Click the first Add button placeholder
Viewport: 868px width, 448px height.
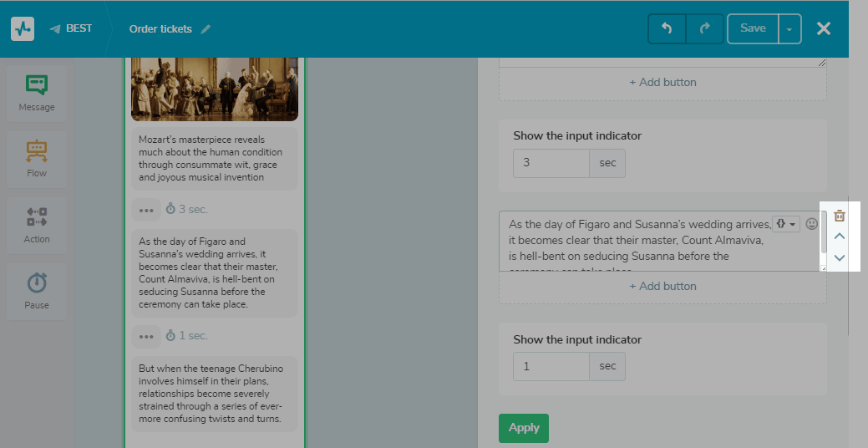[x=662, y=83]
